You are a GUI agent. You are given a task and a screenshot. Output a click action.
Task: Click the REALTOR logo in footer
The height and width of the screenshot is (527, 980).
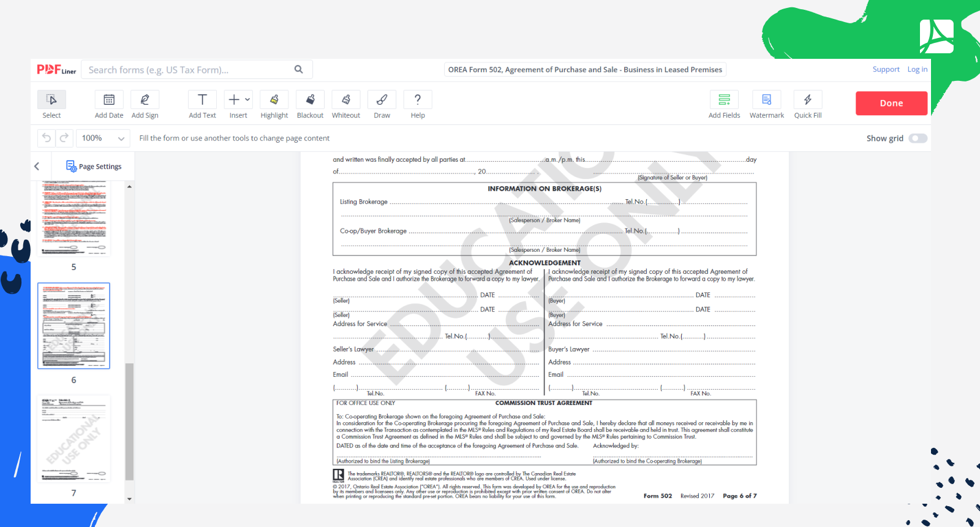338,476
